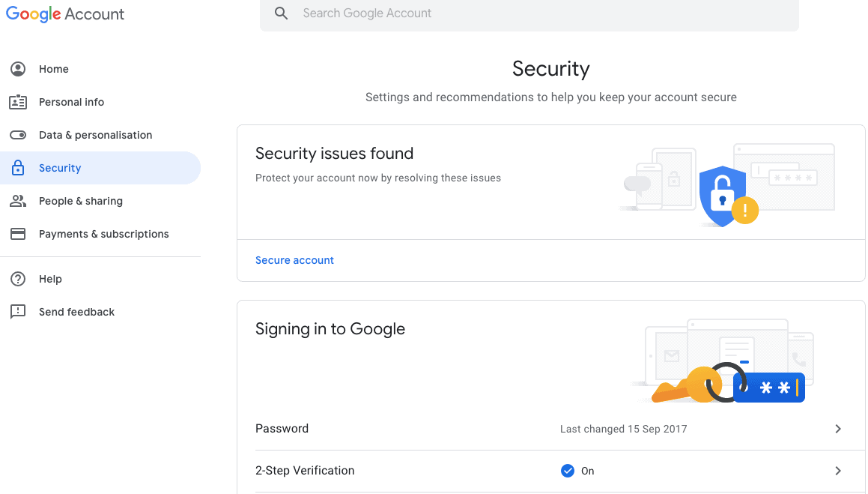Click the Help menu entry
Viewport: 868px width, 494px height.
[x=49, y=279]
